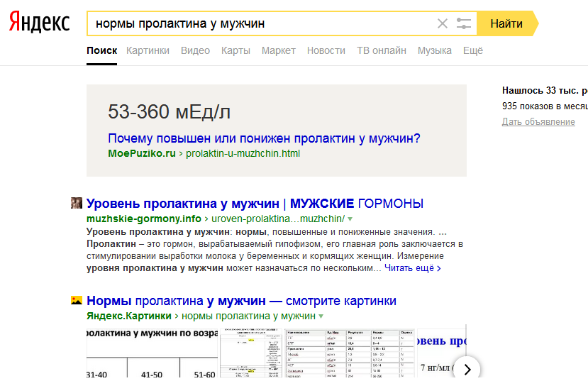
Task: Open 'Почему повышен или понижен пролактин' link
Action: [x=264, y=138]
